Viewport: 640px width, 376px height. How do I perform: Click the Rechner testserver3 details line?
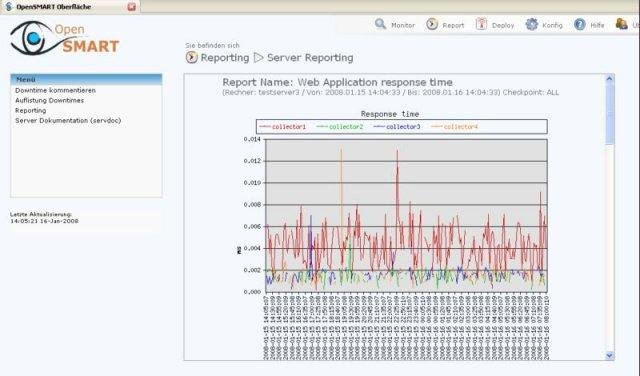pos(391,93)
